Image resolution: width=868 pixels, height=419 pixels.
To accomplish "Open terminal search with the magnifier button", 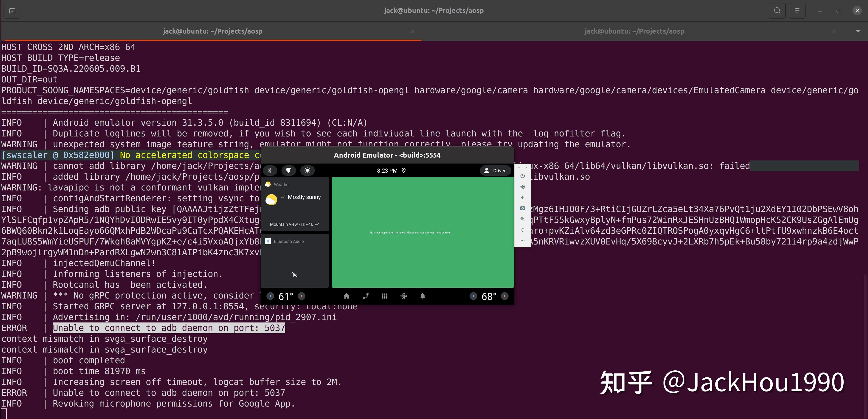I will (x=777, y=10).
